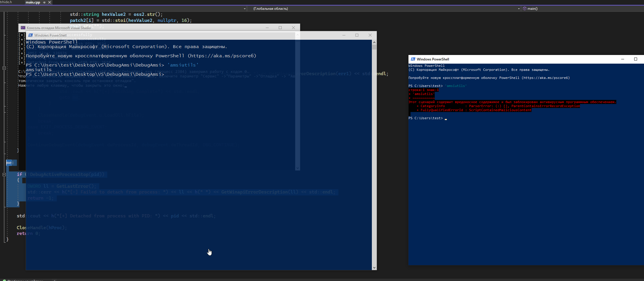Maximize the middle PowerShell window
Viewport: 644px width, 281px height.
[357, 35]
